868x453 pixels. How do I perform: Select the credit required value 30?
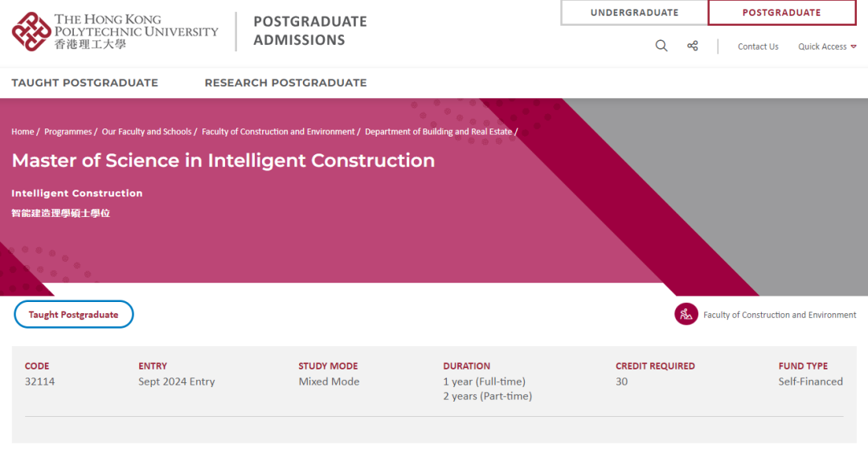(621, 382)
